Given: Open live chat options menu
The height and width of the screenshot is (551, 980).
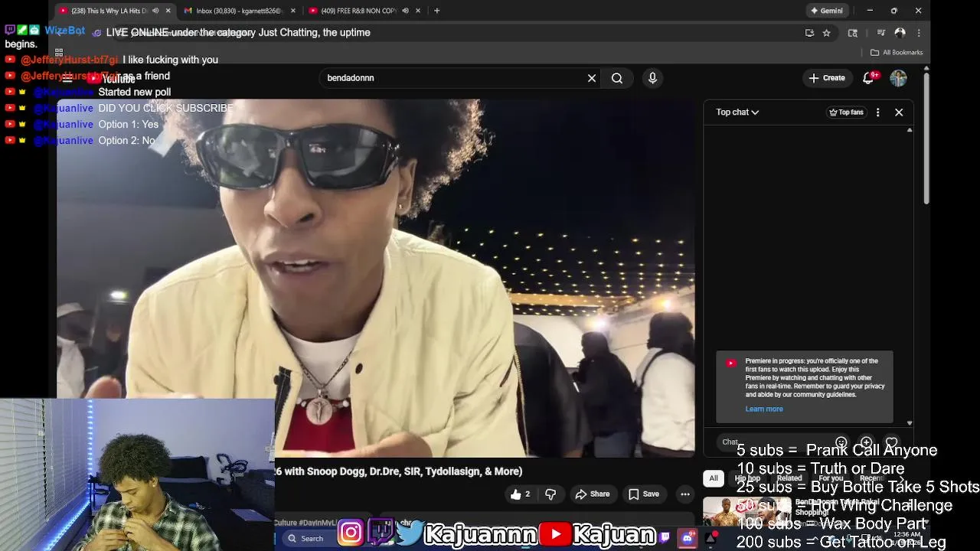Looking at the screenshot, I should click(877, 112).
